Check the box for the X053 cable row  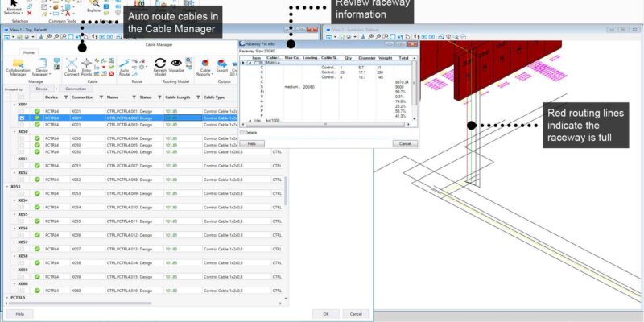tap(22, 193)
